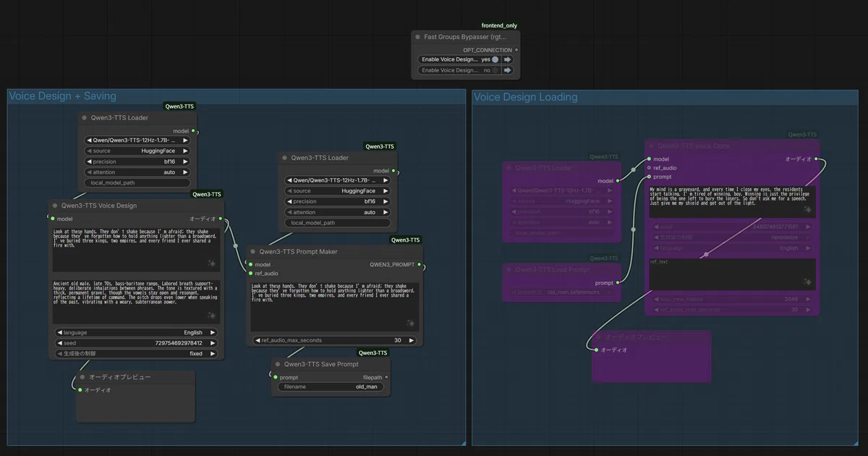Click the 'frontend_only' badge above Fast Groups Bypasser
Viewport: 868px width, 456px height.
coord(499,25)
